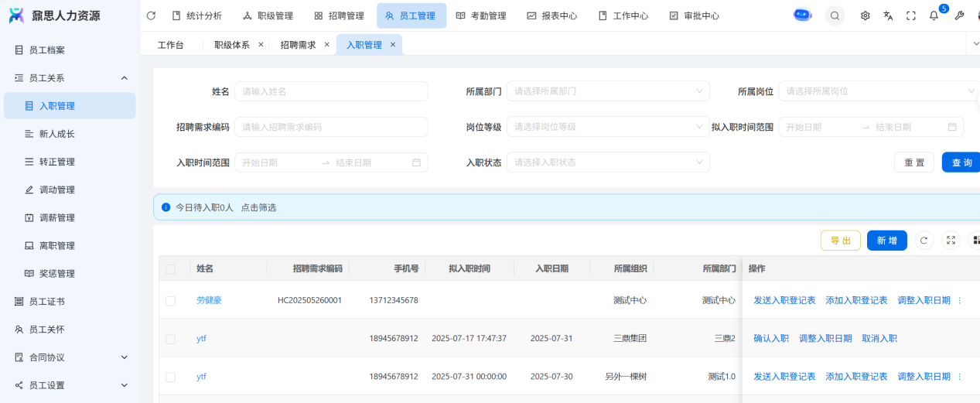This screenshot has width=980, height=403.
Task: Open the 考勤管理 top menu
Action: point(480,15)
